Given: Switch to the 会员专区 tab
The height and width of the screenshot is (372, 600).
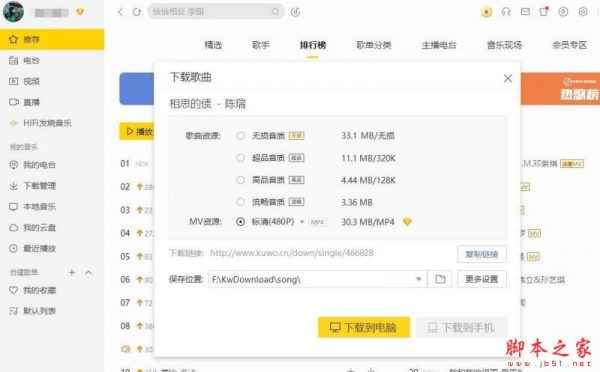Looking at the screenshot, I should [569, 45].
